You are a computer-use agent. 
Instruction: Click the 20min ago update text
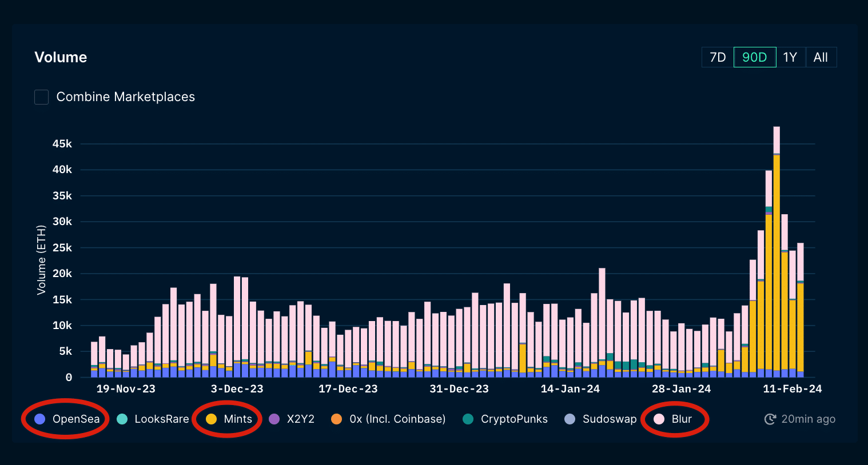tap(808, 419)
